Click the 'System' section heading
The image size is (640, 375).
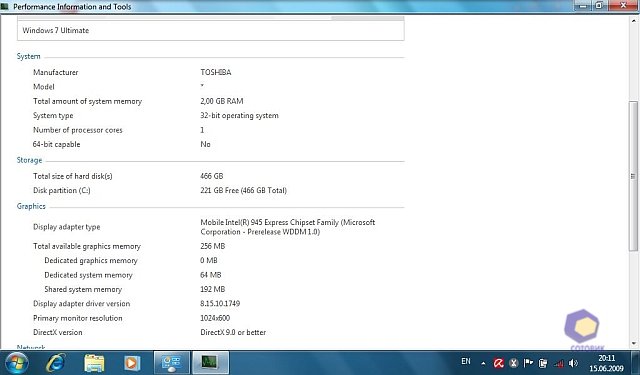(x=29, y=56)
